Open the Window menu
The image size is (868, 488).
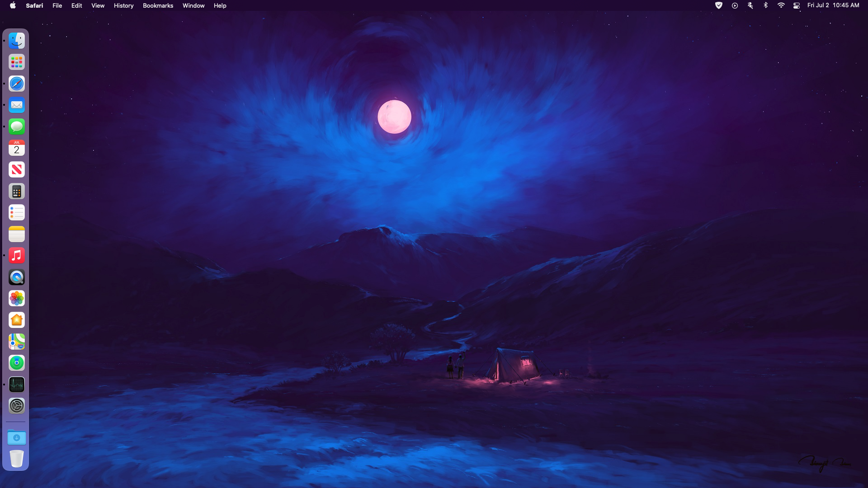[x=193, y=5]
